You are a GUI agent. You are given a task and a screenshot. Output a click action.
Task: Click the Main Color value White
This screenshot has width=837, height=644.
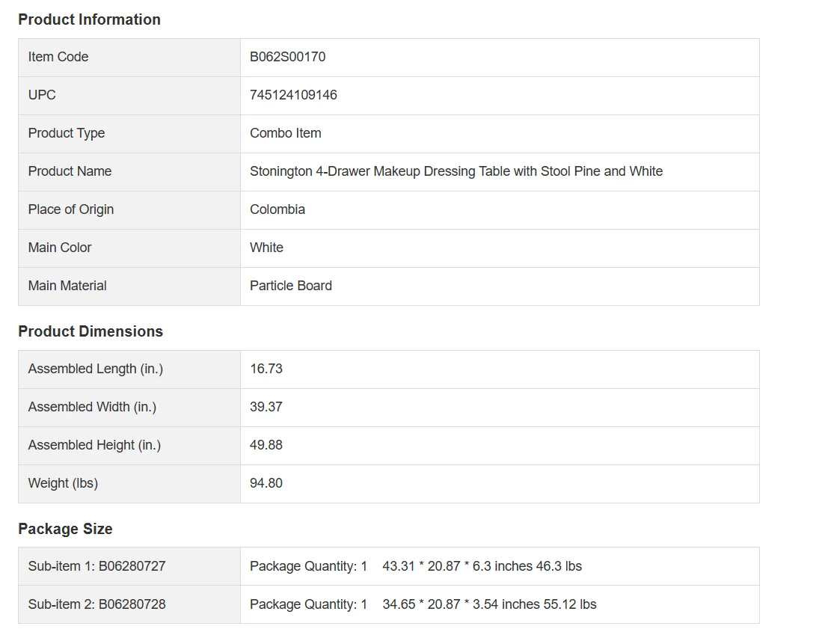click(x=266, y=248)
